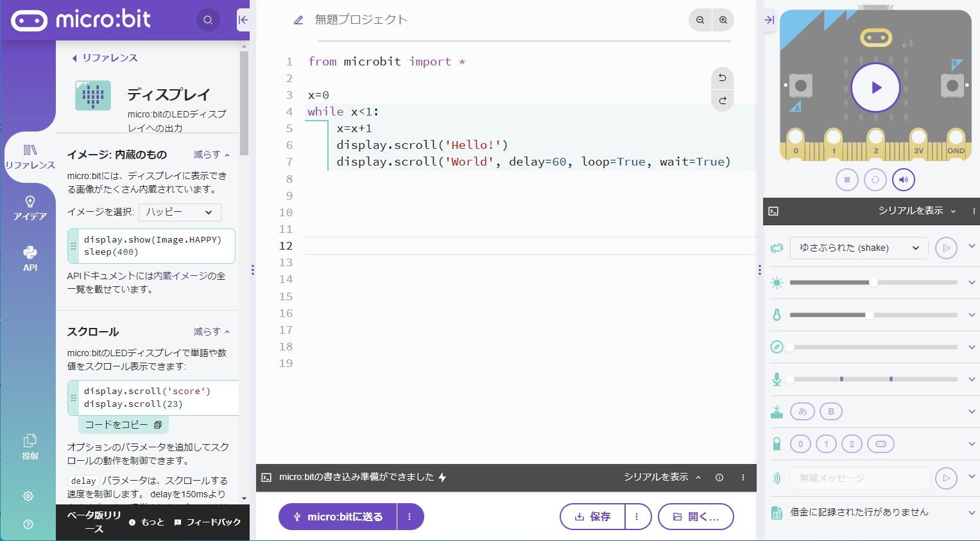Send the shake gesture

click(946, 248)
